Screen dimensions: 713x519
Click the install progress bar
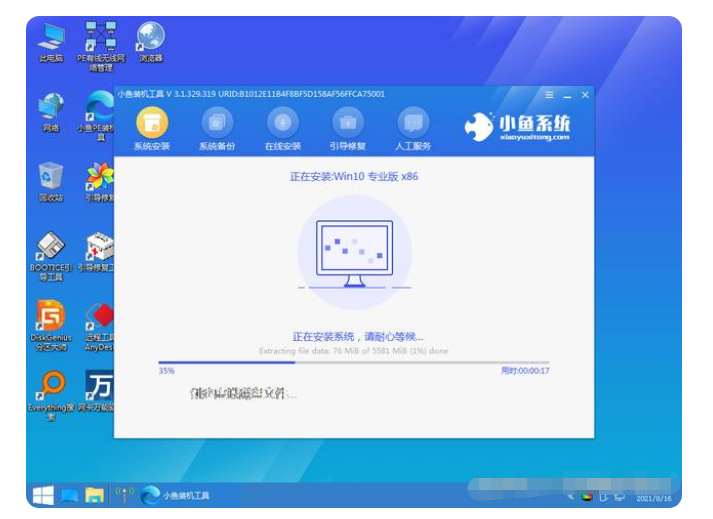click(x=354, y=363)
